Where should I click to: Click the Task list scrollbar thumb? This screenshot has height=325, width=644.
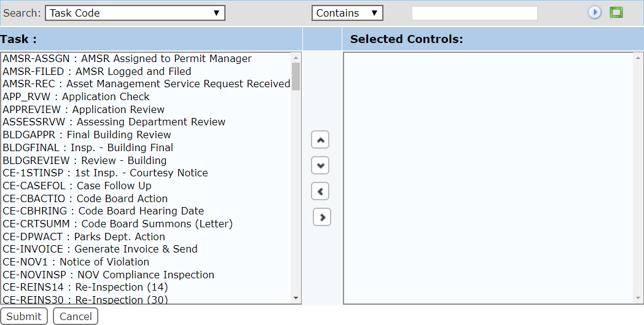coord(296,76)
